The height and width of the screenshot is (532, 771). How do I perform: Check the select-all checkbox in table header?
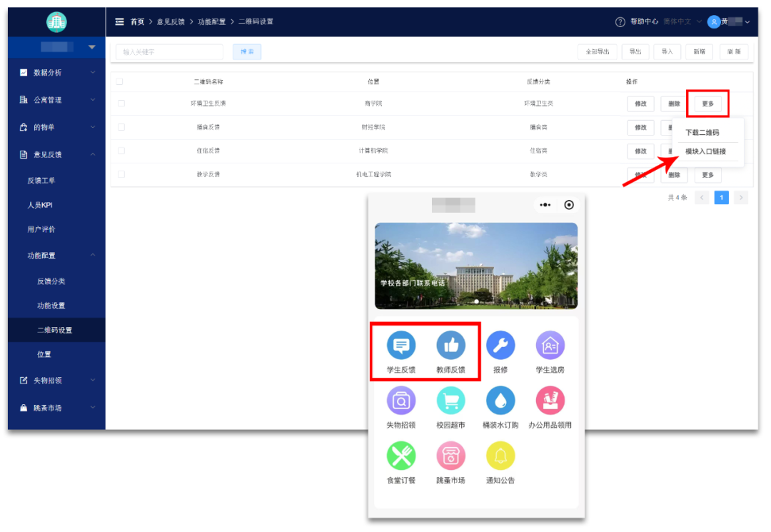coord(121,81)
